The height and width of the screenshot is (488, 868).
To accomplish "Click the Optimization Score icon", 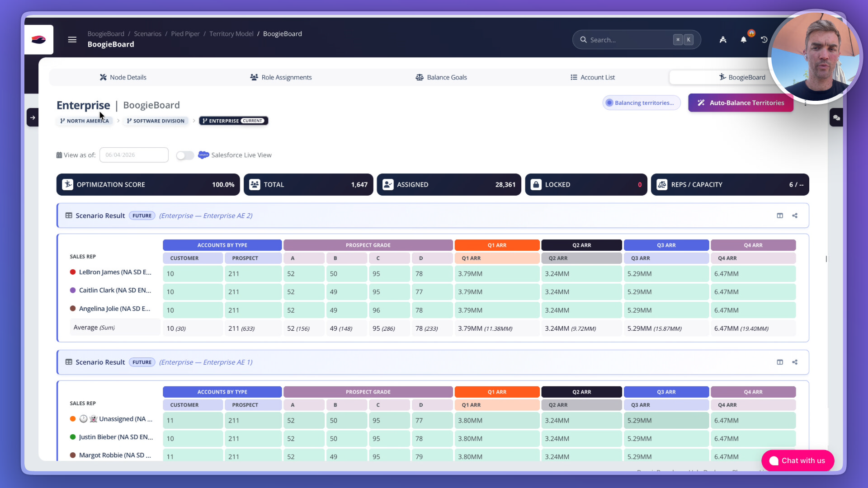I will click(x=68, y=184).
